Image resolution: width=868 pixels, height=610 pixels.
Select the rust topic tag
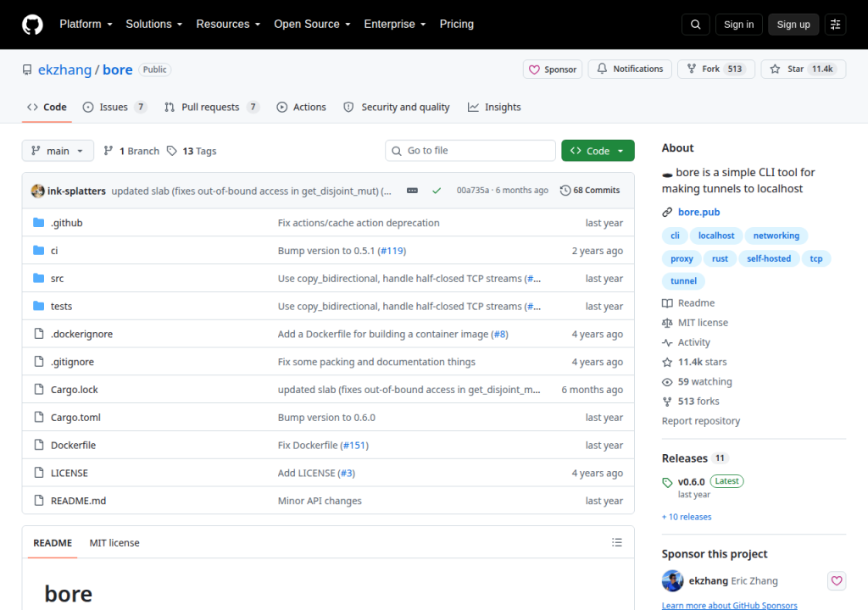[x=720, y=258]
